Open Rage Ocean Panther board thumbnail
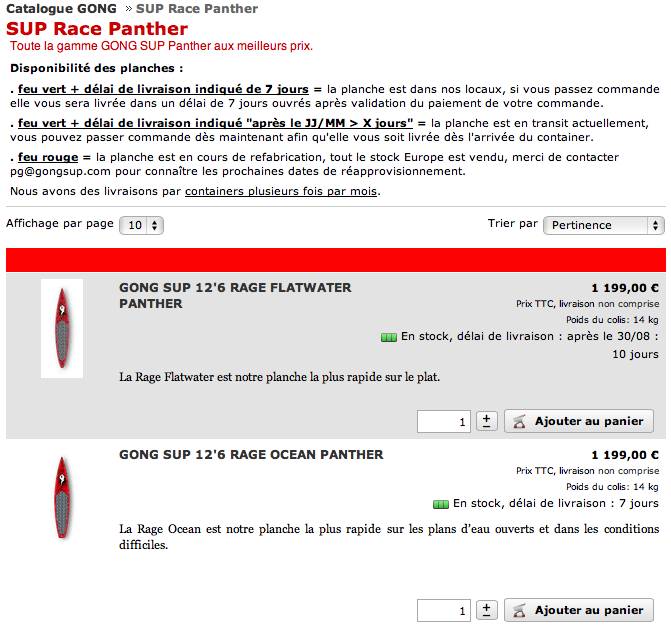This screenshot has width=671, height=626. pyautogui.click(x=62, y=497)
